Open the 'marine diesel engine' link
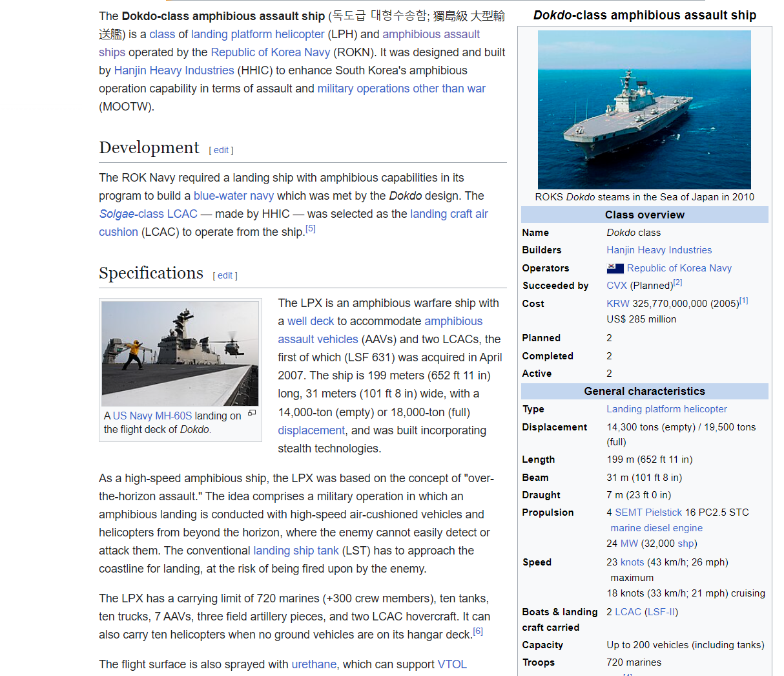784x676 pixels. [657, 528]
